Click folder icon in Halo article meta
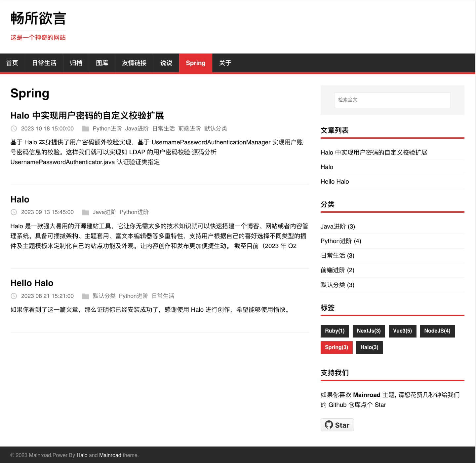The width and height of the screenshot is (476, 463). point(85,212)
